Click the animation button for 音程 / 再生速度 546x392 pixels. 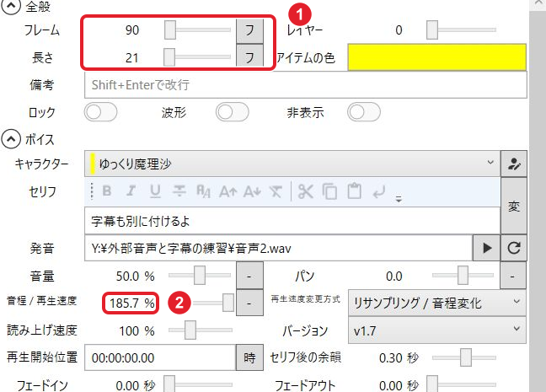point(249,303)
